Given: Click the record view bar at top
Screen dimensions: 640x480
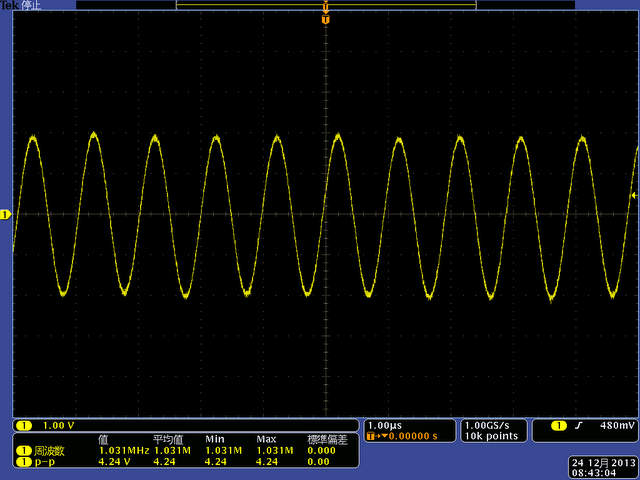Looking at the screenshot, I should click(x=325, y=5).
